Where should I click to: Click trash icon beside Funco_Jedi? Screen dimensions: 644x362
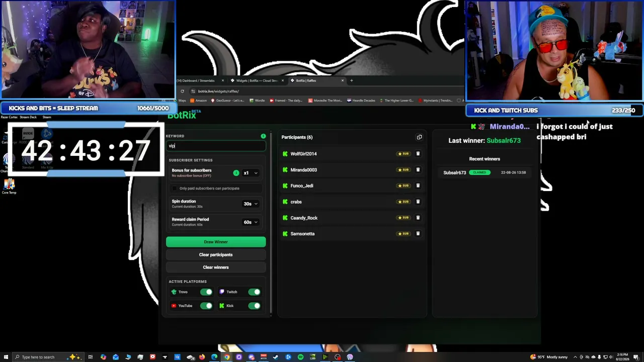pos(418,186)
